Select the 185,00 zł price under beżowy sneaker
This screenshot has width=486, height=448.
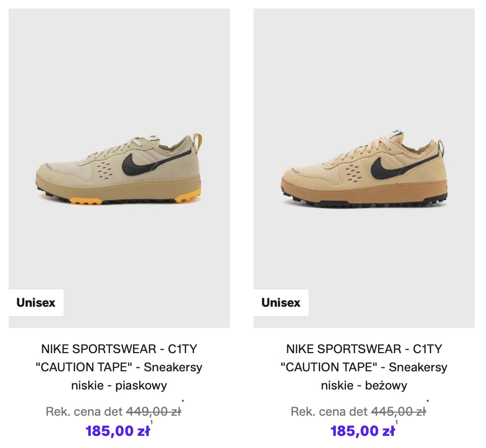pos(362,431)
